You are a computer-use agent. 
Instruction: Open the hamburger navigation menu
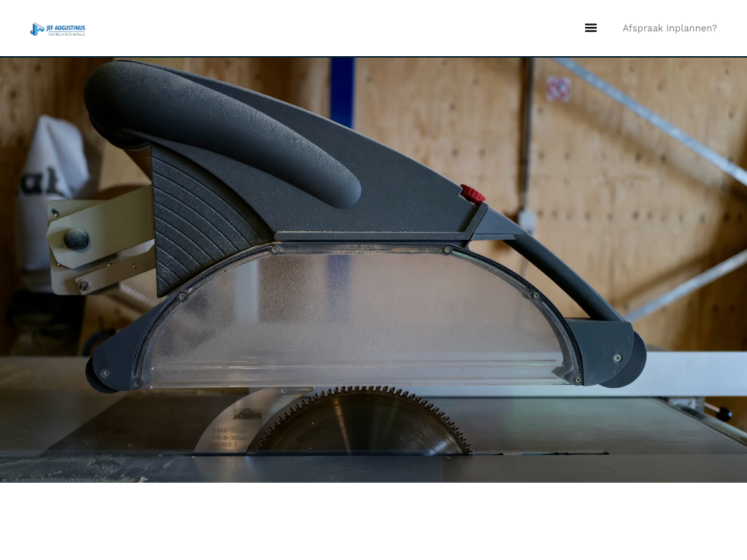591,28
